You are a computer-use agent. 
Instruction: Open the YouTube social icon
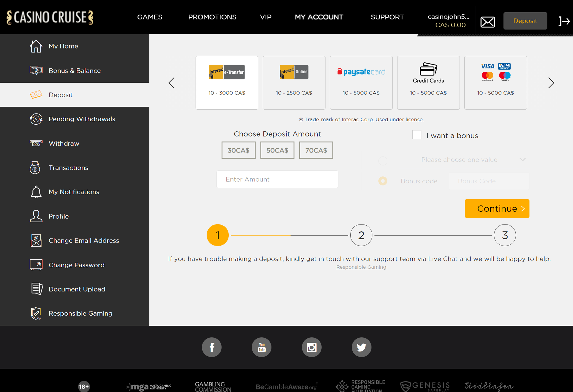pyautogui.click(x=261, y=347)
